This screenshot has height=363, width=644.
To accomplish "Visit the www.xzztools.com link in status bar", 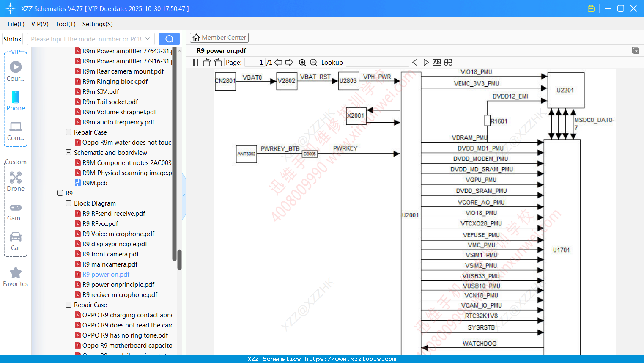I will [x=350, y=359].
